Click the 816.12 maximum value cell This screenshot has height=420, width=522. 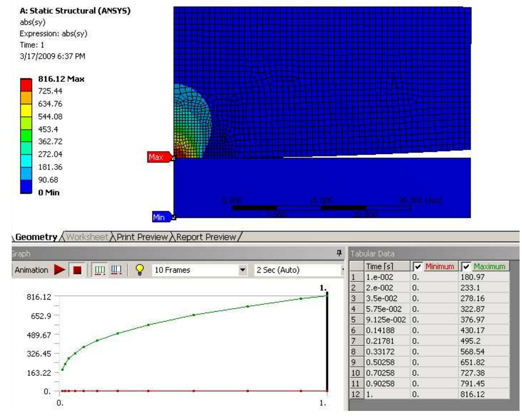pos(484,394)
